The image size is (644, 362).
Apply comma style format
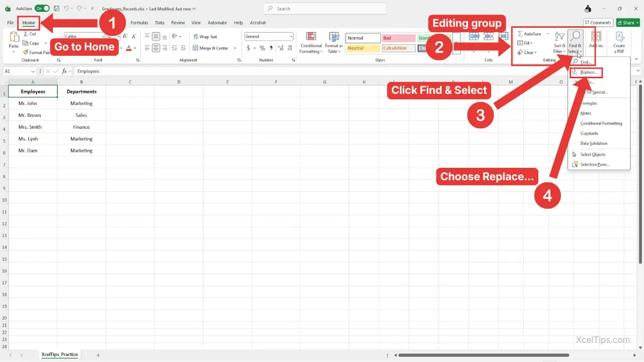click(270, 48)
